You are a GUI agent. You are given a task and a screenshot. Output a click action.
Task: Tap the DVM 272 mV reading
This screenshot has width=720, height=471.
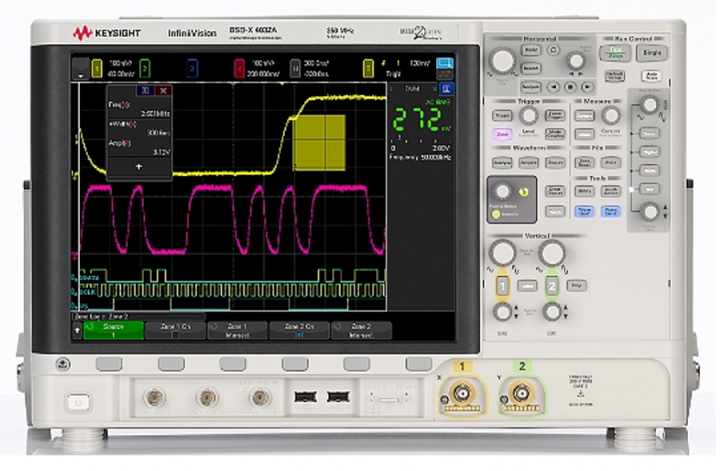[422, 121]
